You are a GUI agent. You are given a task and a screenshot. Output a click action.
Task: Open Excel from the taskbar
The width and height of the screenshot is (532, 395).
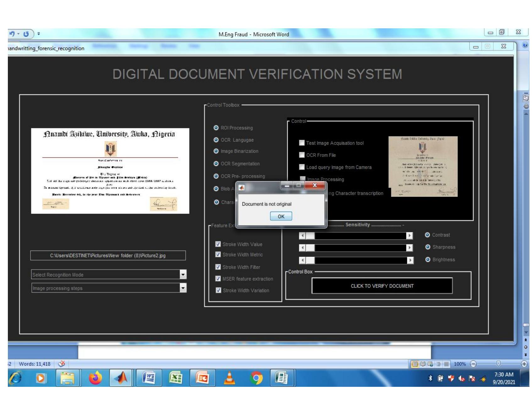[x=176, y=378]
